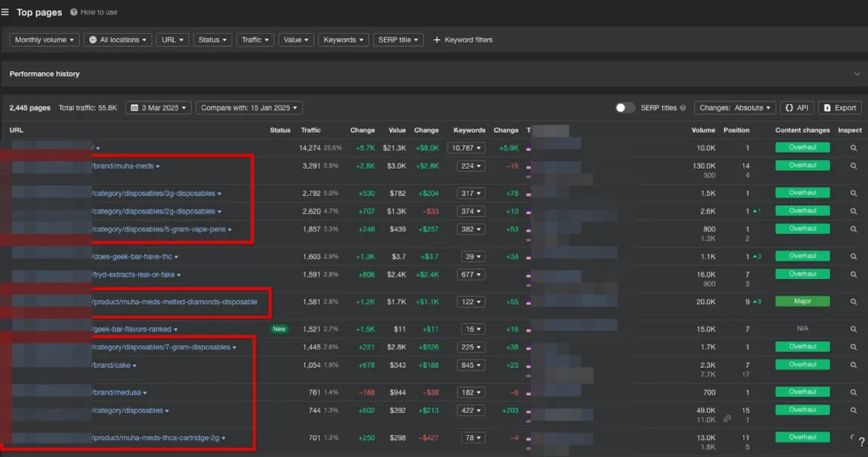Sort by Keywords column header
Screen dimensions: 868x457
click(470, 131)
